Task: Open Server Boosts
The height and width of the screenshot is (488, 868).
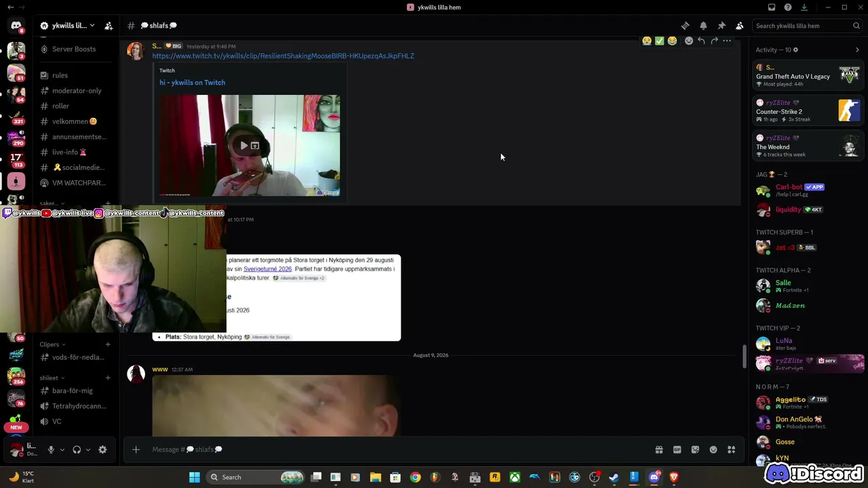Action: click(x=75, y=49)
